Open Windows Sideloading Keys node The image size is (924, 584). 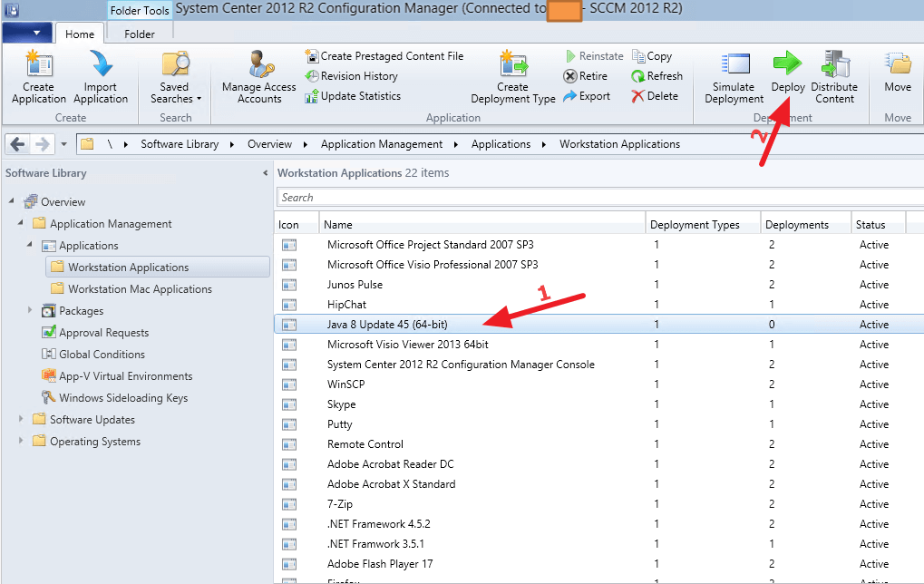[114, 398]
